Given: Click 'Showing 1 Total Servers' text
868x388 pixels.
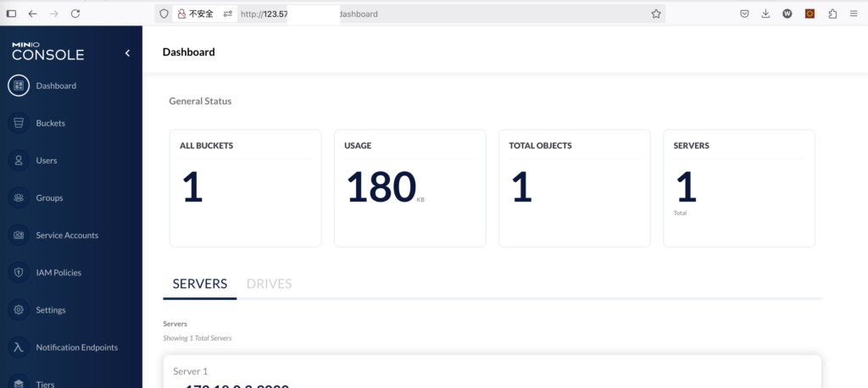Looking at the screenshot, I should click(198, 338).
